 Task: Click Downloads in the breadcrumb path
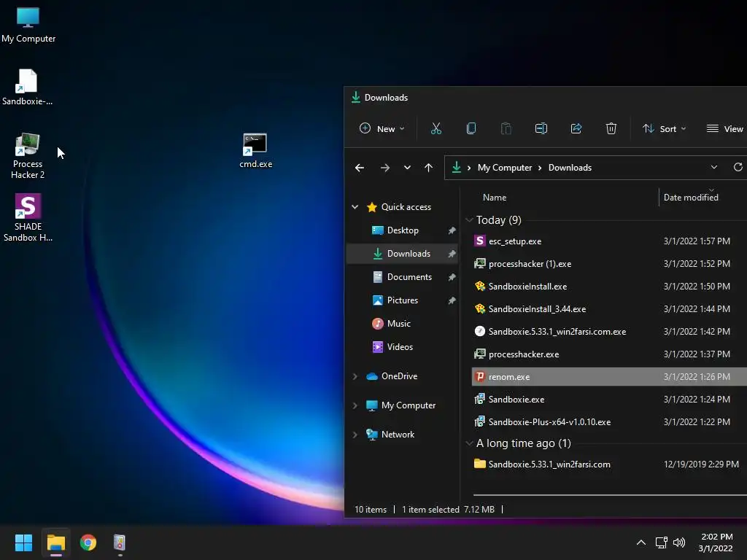click(x=570, y=168)
